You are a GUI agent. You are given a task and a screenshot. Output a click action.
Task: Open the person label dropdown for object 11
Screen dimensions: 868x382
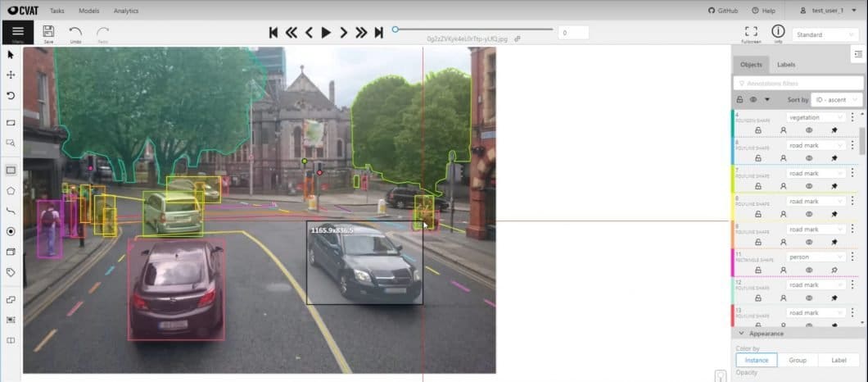point(816,257)
